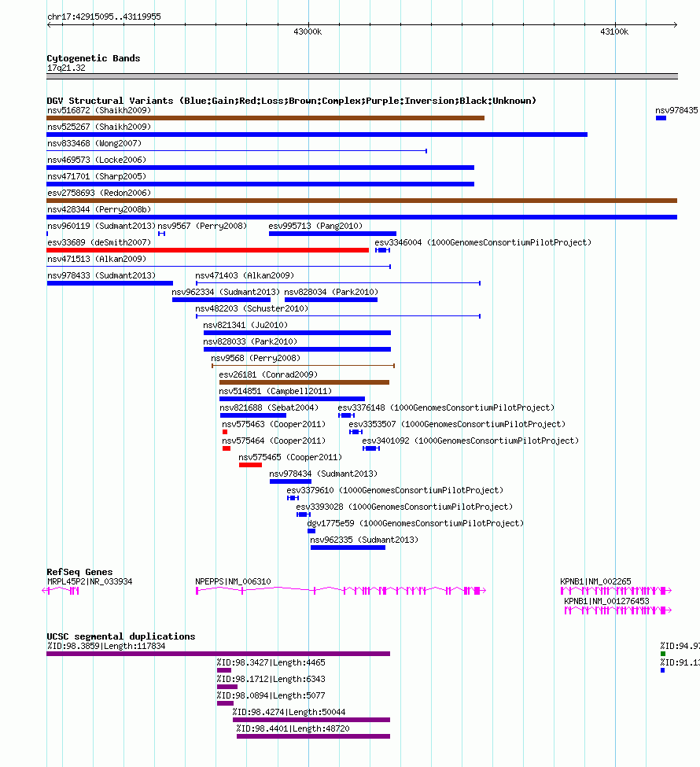This screenshot has width=700, height=767.
Task: Click the esv2758693 (Redon2006) complex variant label
Action: (99, 193)
